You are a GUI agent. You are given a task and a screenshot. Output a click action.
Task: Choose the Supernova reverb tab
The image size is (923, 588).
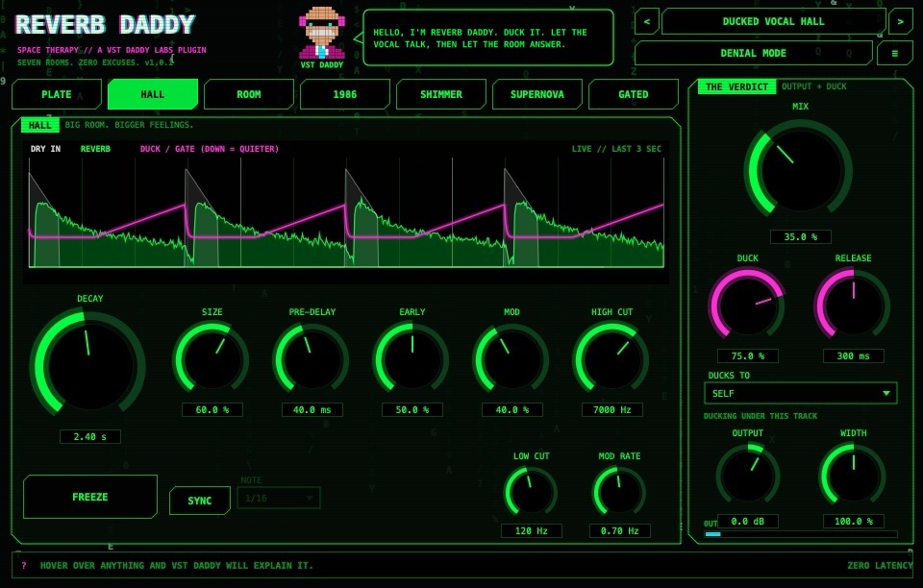pos(536,94)
